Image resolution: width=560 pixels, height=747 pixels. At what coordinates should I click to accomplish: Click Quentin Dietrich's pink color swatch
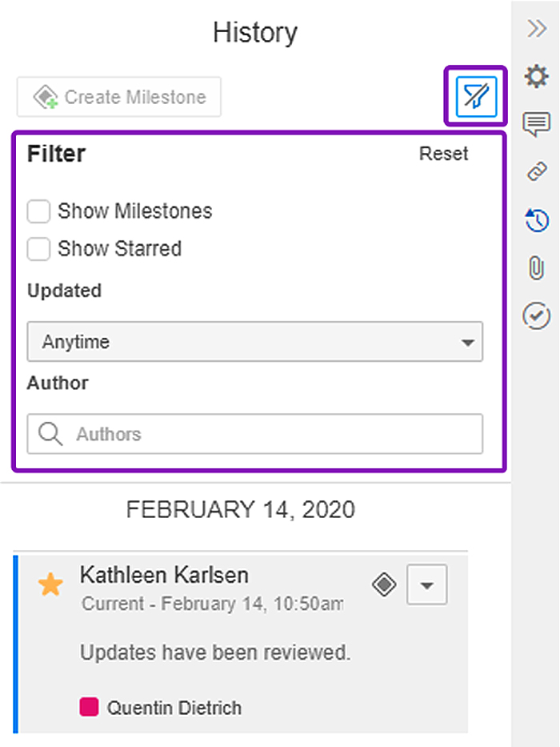click(x=89, y=707)
